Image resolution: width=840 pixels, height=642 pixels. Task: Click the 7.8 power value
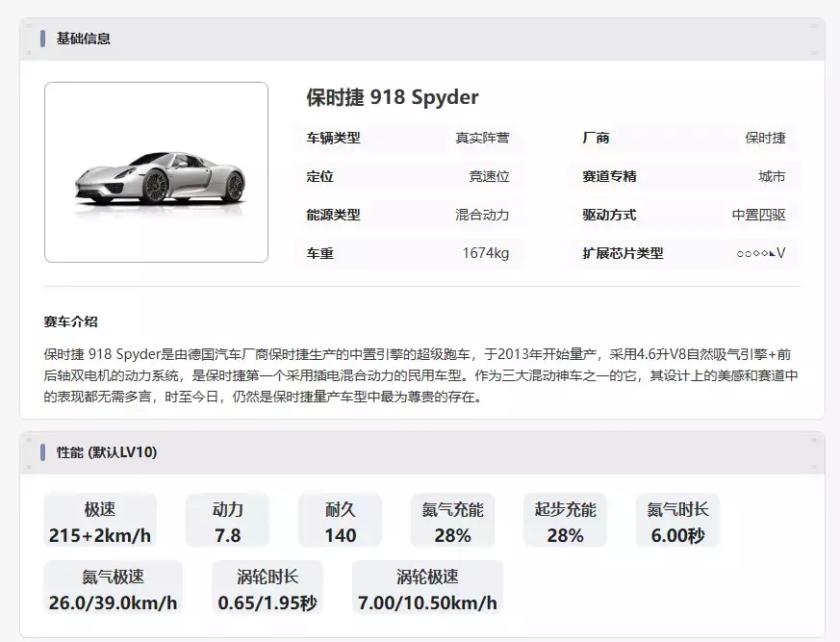(228, 535)
